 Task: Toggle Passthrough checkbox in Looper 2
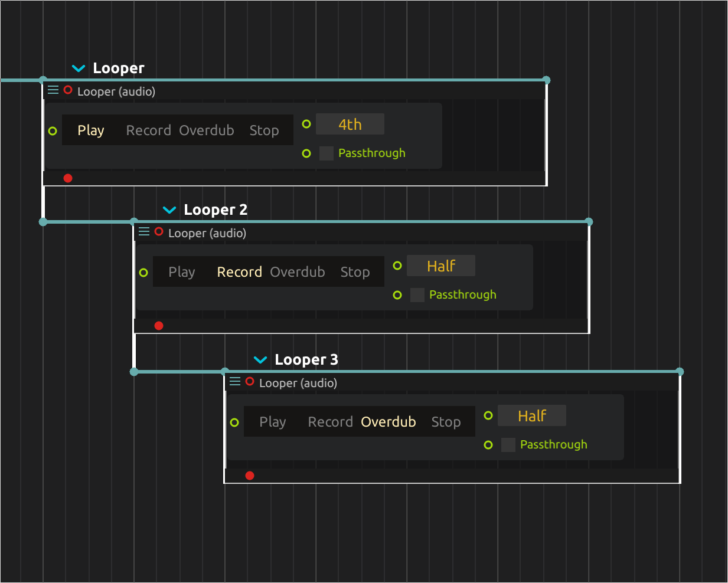pyautogui.click(x=417, y=295)
